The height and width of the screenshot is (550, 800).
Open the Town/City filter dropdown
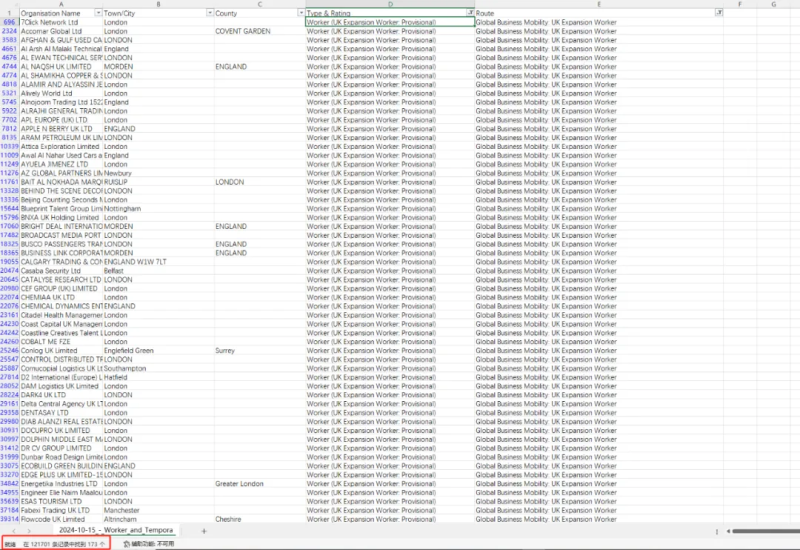(x=210, y=13)
